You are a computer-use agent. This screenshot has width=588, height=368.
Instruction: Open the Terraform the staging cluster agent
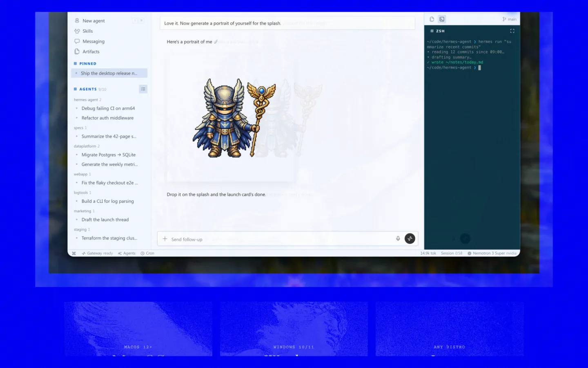tap(109, 238)
